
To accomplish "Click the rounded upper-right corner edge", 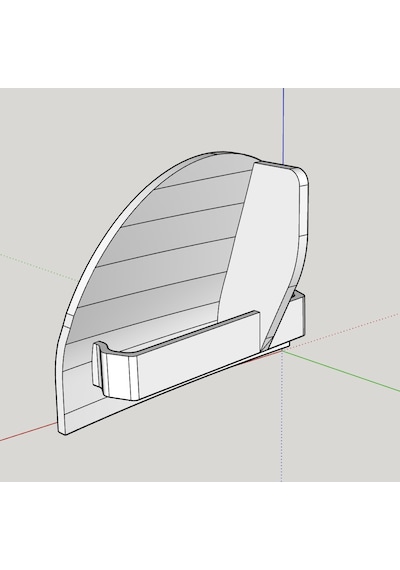I will point(304,176).
